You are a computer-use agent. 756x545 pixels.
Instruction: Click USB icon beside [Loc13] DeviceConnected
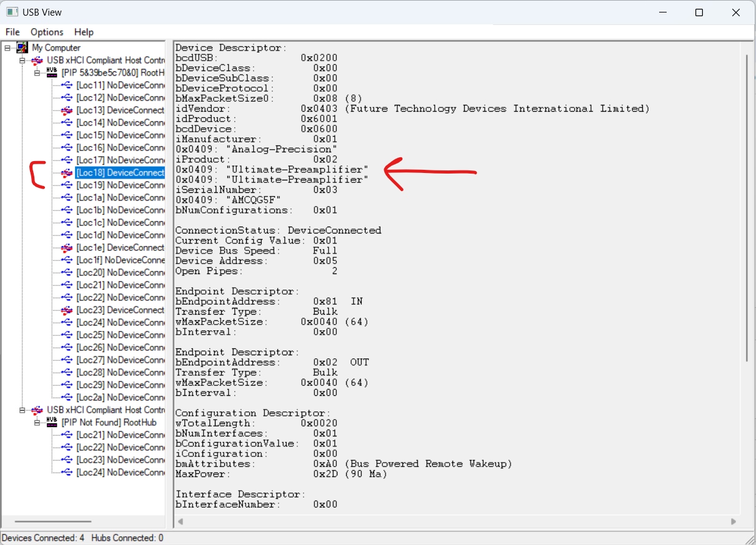pos(67,110)
